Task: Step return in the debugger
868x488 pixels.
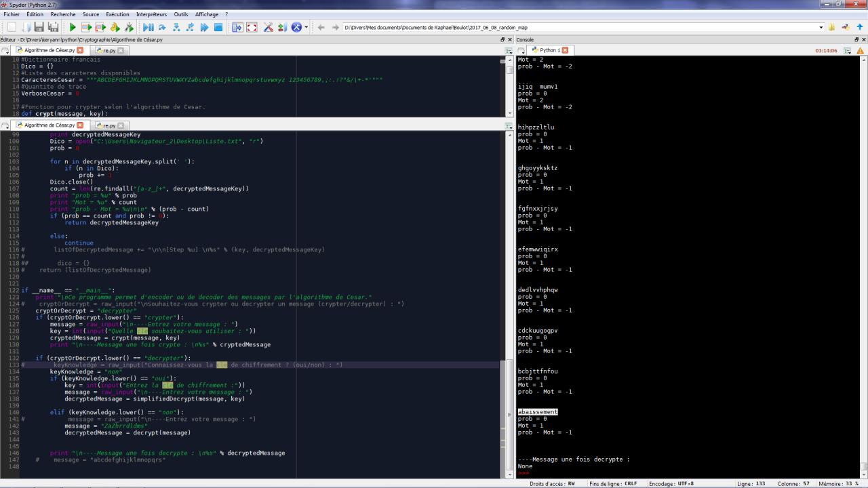Action: [x=190, y=27]
